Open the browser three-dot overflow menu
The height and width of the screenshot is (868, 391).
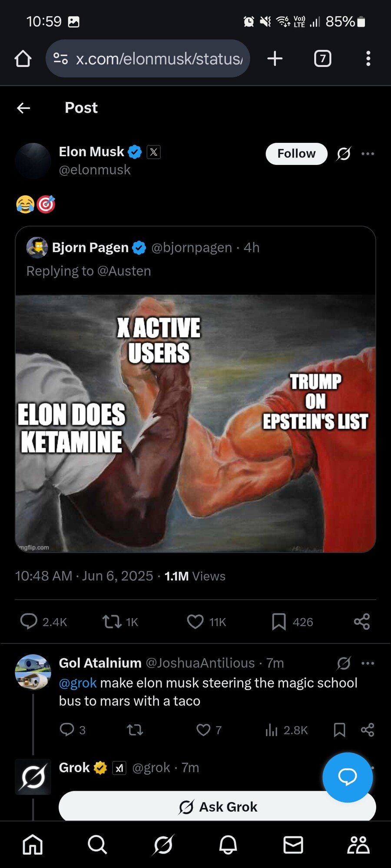click(x=368, y=59)
